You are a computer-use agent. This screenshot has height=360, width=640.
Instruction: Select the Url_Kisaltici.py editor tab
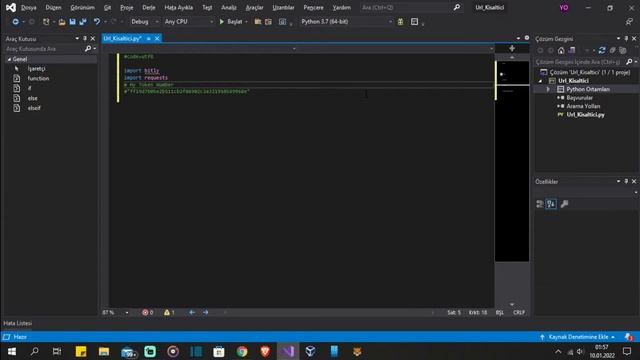pyautogui.click(x=122, y=38)
